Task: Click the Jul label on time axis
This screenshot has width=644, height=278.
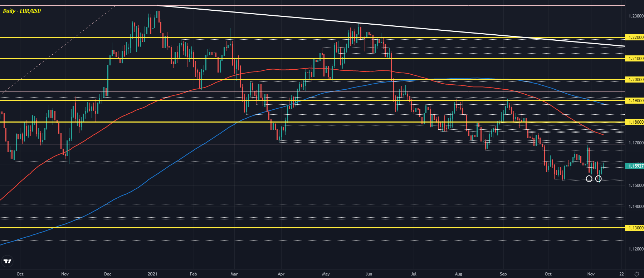Action: tap(414, 274)
